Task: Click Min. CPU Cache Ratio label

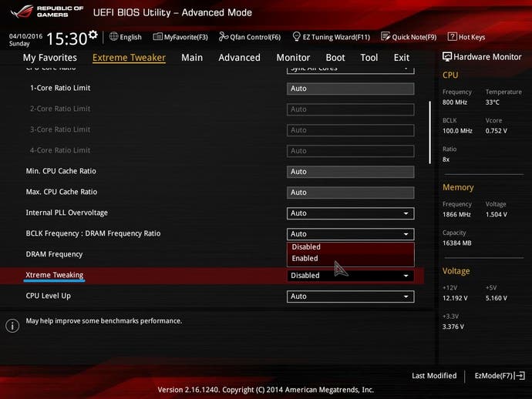Action: coord(61,171)
